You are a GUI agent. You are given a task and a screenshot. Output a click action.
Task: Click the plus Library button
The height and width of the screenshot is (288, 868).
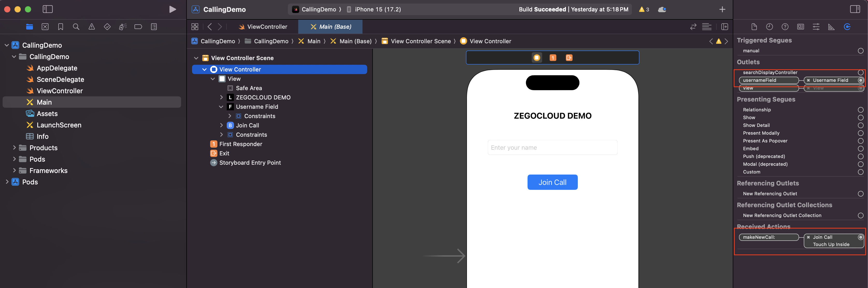pos(722,9)
